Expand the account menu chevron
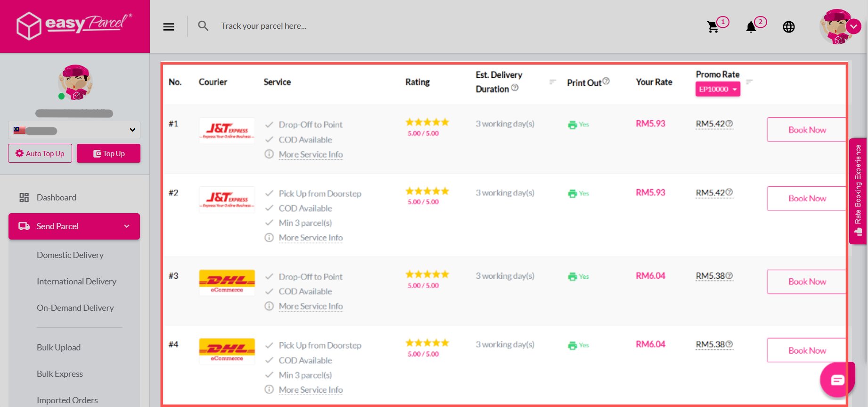The height and width of the screenshot is (407, 868). pos(854,26)
